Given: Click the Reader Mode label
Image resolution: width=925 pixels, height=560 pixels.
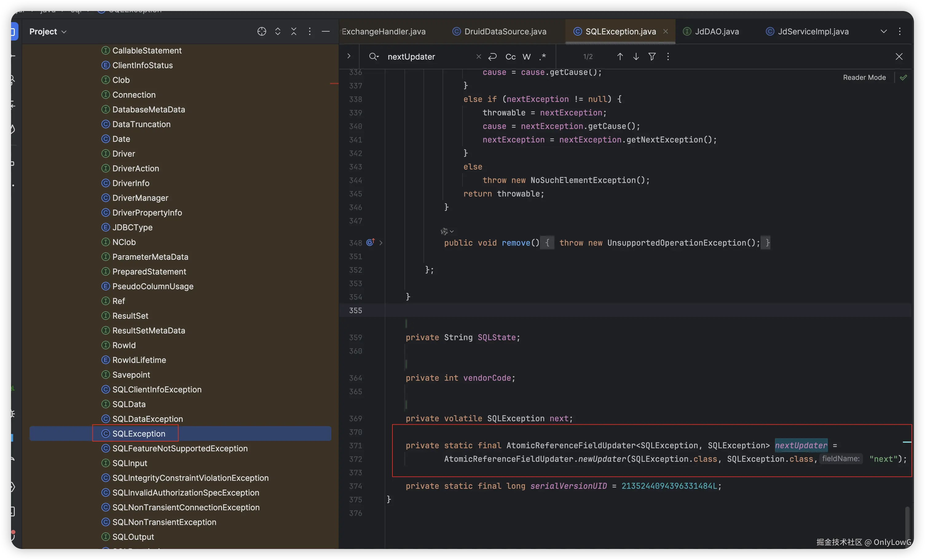Looking at the screenshot, I should [864, 77].
